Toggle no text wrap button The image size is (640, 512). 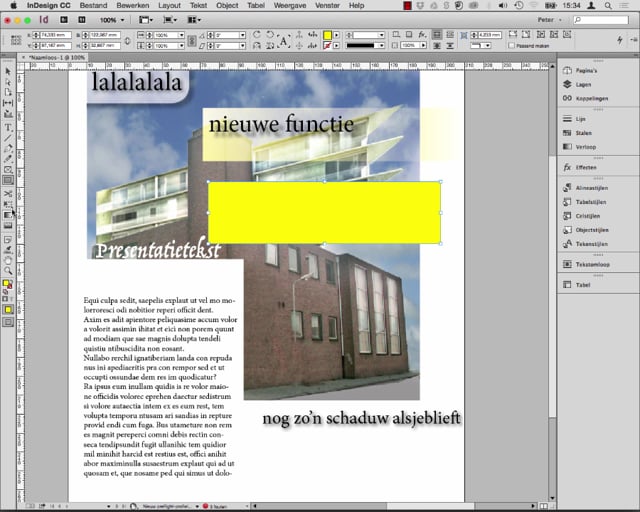click(x=437, y=35)
